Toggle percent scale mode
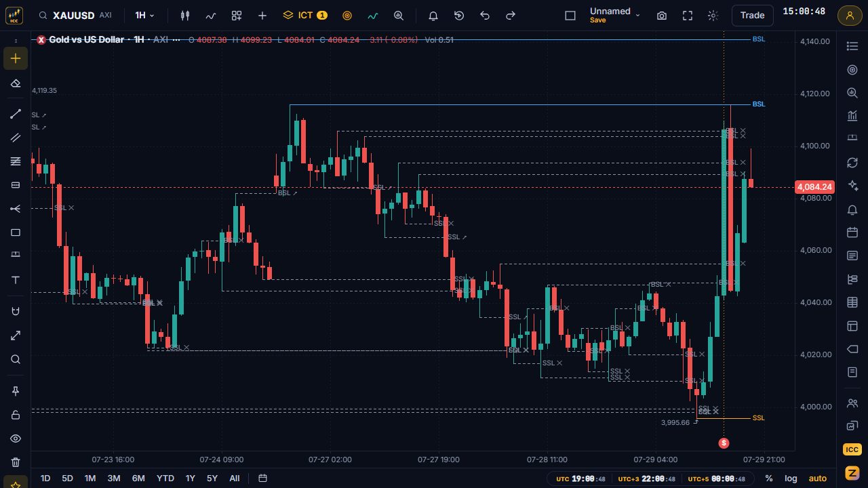The width and height of the screenshot is (868, 488). tap(768, 478)
